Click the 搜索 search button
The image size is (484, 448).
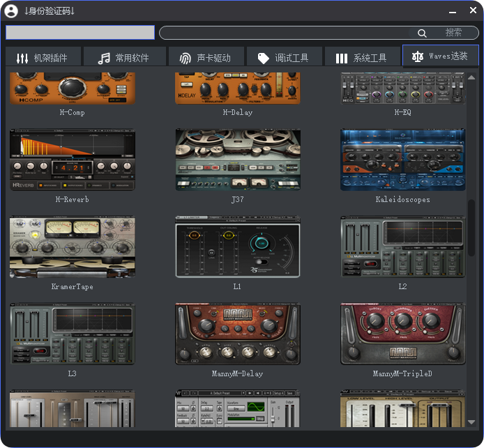453,32
